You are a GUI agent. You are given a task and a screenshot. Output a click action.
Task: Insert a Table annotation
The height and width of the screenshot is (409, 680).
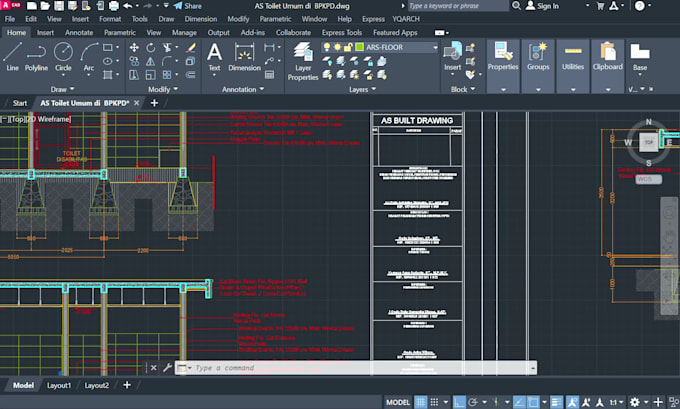tap(269, 75)
